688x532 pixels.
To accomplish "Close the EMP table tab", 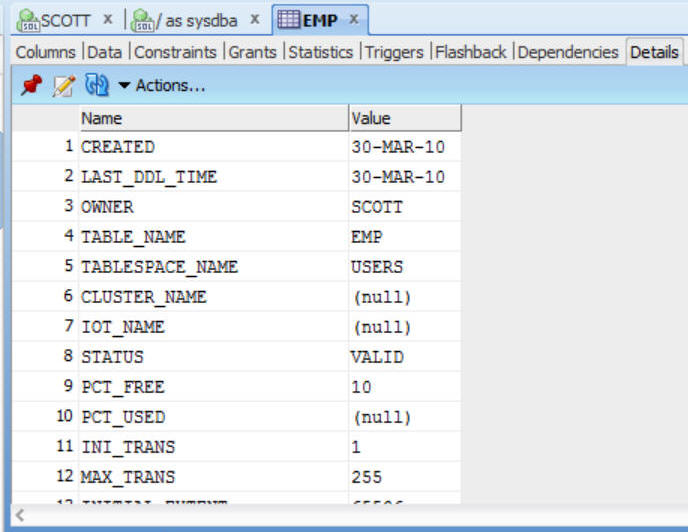I will [353, 20].
